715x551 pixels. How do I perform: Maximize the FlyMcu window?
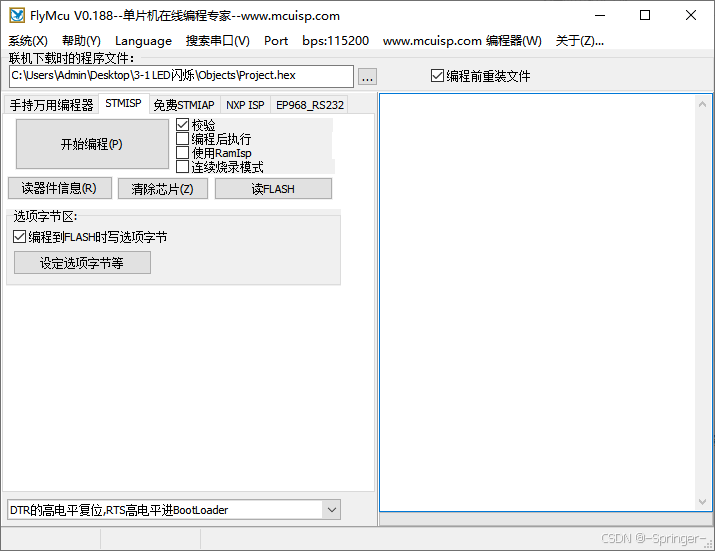tap(645, 16)
